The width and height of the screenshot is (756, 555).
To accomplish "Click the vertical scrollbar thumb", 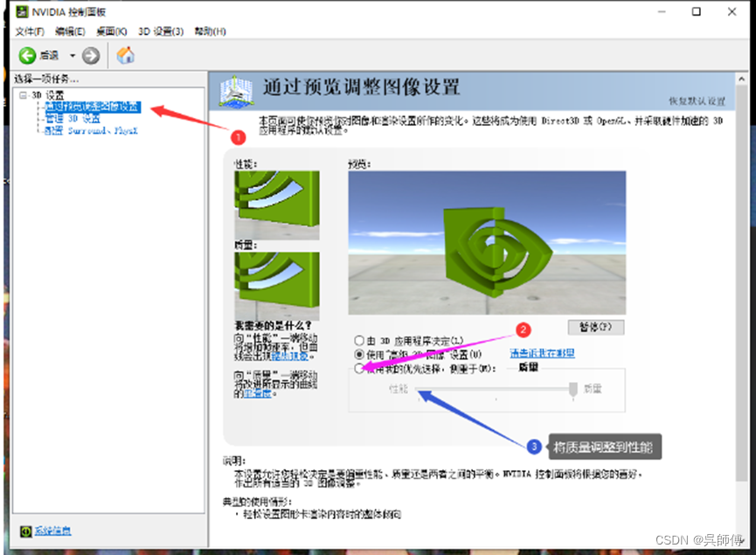I will [x=741, y=282].
